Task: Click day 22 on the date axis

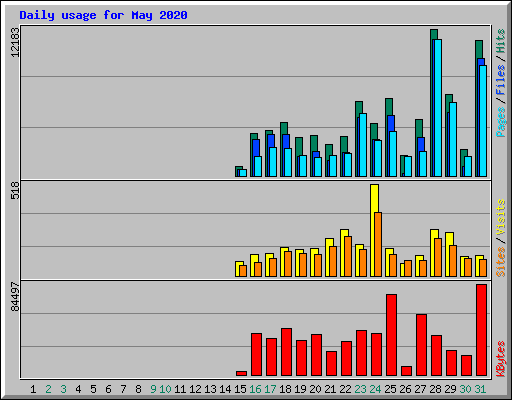Action: click(345, 389)
